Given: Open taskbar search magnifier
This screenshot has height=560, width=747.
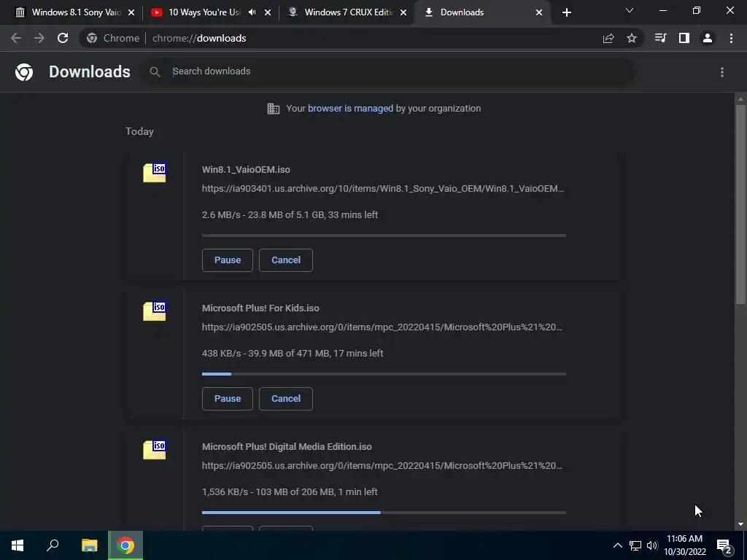Looking at the screenshot, I should (53, 545).
